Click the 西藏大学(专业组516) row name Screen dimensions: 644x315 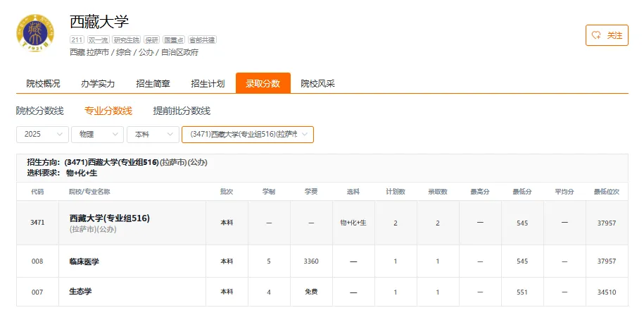(110, 218)
